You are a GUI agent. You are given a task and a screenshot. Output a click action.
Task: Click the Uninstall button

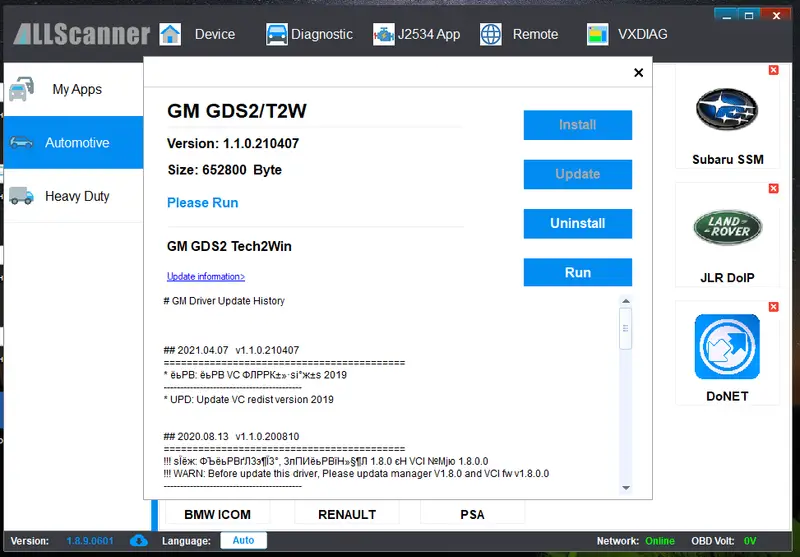[578, 223]
